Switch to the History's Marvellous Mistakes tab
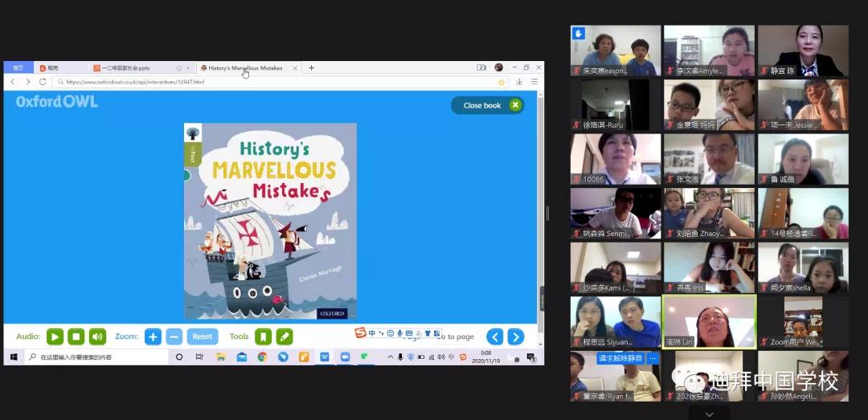Viewport: 868px width, 420px height. click(249, 67)
